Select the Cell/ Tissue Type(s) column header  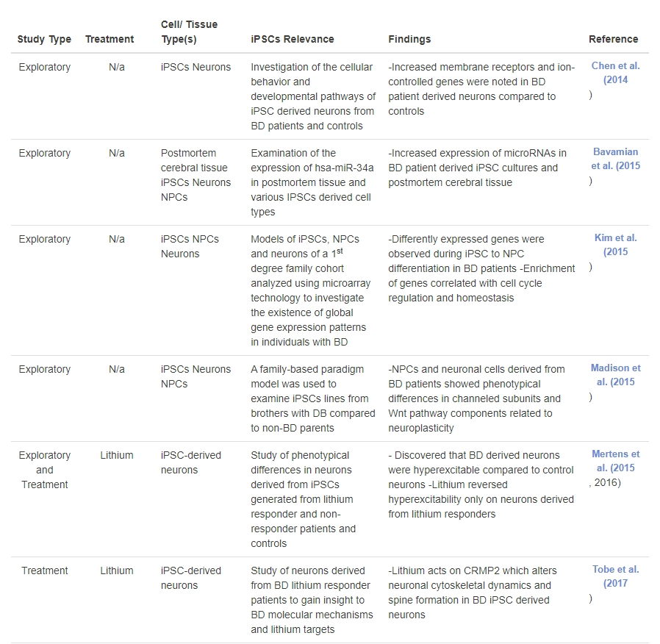point(190,32)
